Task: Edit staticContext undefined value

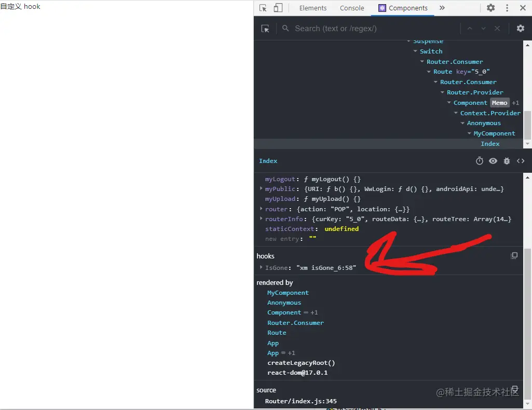Action: point(342,229)
